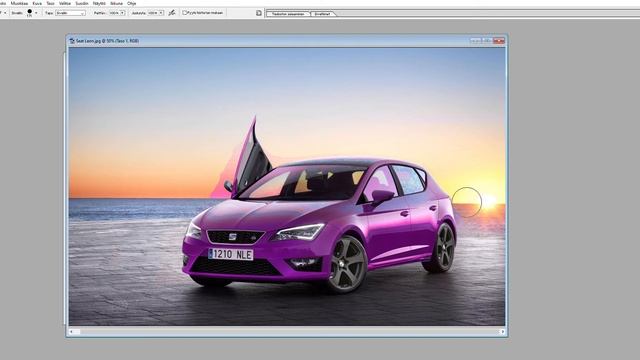Open the Näytä menu
The height and width of the screenshot is (360, 640).
click(99, 3)
